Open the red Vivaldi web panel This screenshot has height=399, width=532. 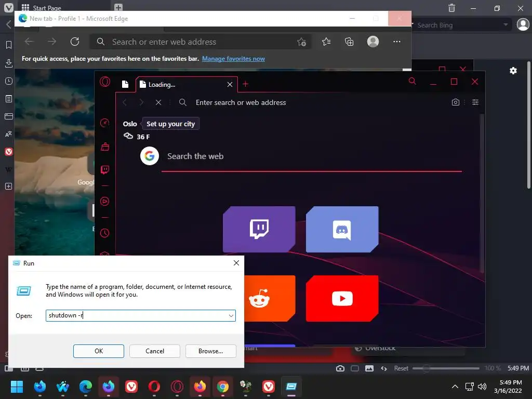pyautogui.click(x=9, y=151)
